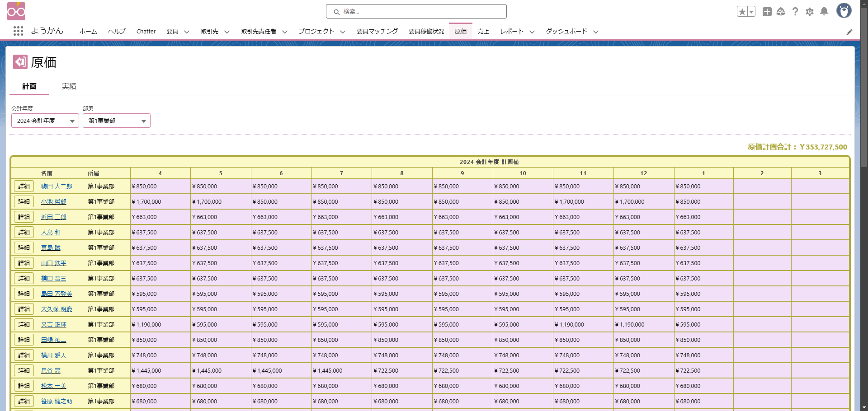This screenshot has width=868, height=411.
Task: Click 小池 哲郎 month 12 value ¥1,700,000
Action: pos(630,201)
